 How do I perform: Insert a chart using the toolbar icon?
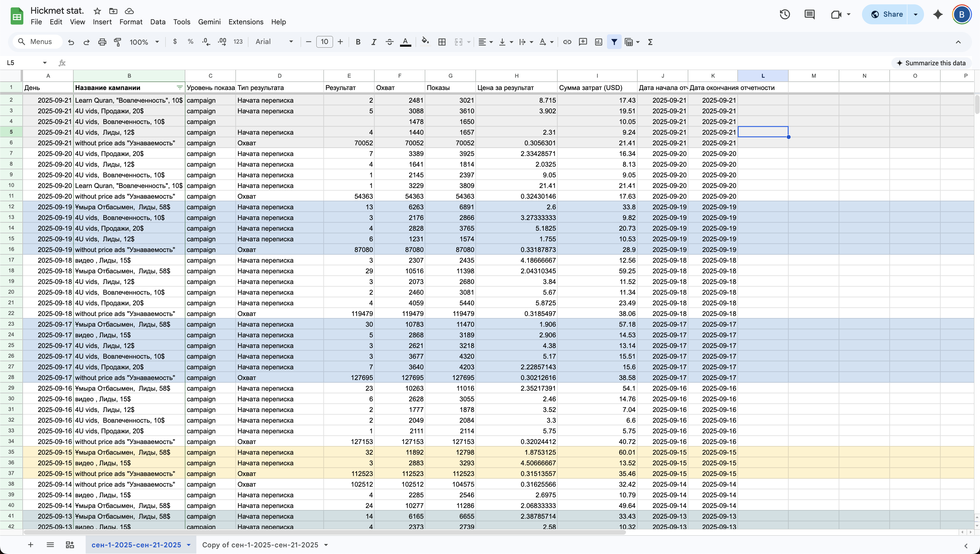598,42
